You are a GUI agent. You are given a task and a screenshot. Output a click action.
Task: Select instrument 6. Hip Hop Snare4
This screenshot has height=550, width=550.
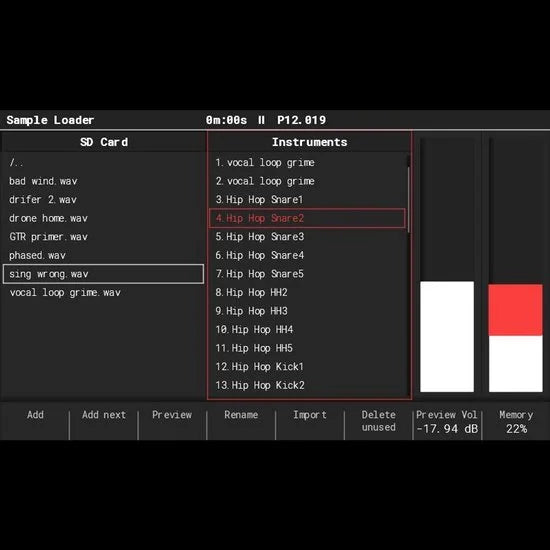pos(307,255)
